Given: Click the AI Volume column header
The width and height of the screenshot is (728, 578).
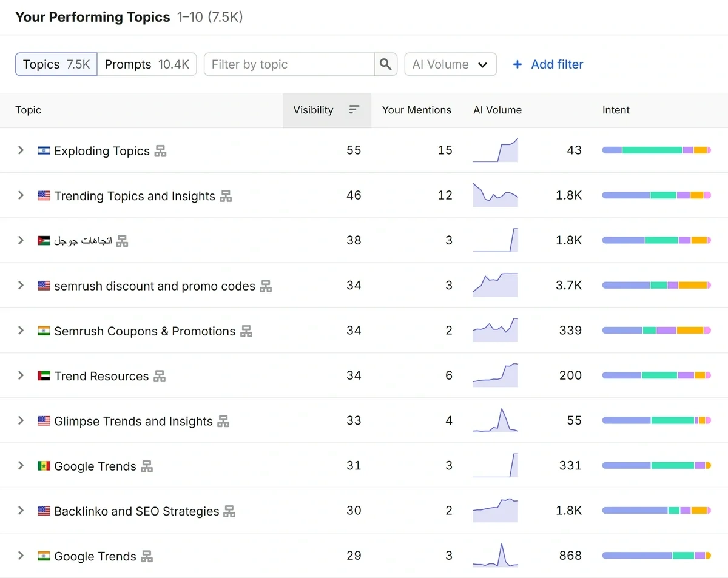Looking at the screenshot, I should tap(497, 110).
